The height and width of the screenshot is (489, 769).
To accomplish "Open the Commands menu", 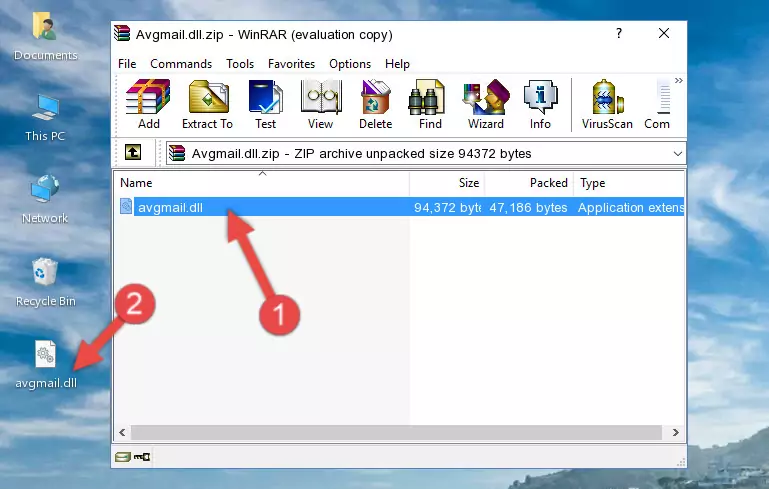I will tap(181, 64).
